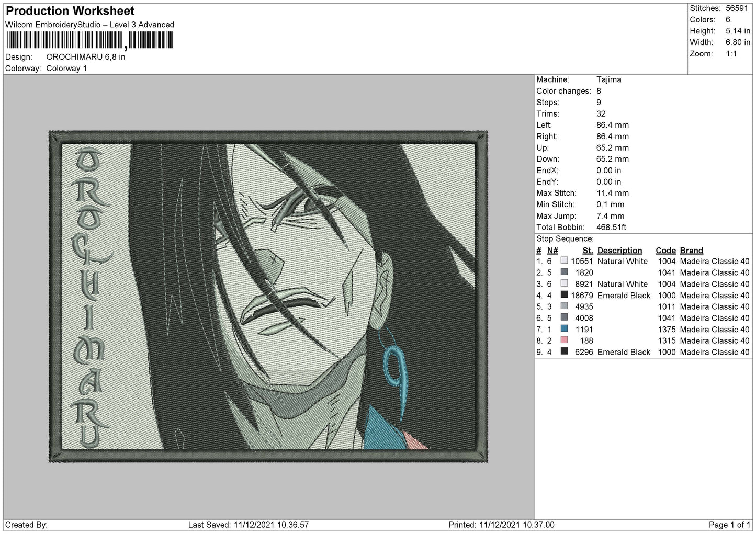756x534 pixels.
Task: Select the "Page 1 of 1" indicator
Action: (x=729, y=525)
